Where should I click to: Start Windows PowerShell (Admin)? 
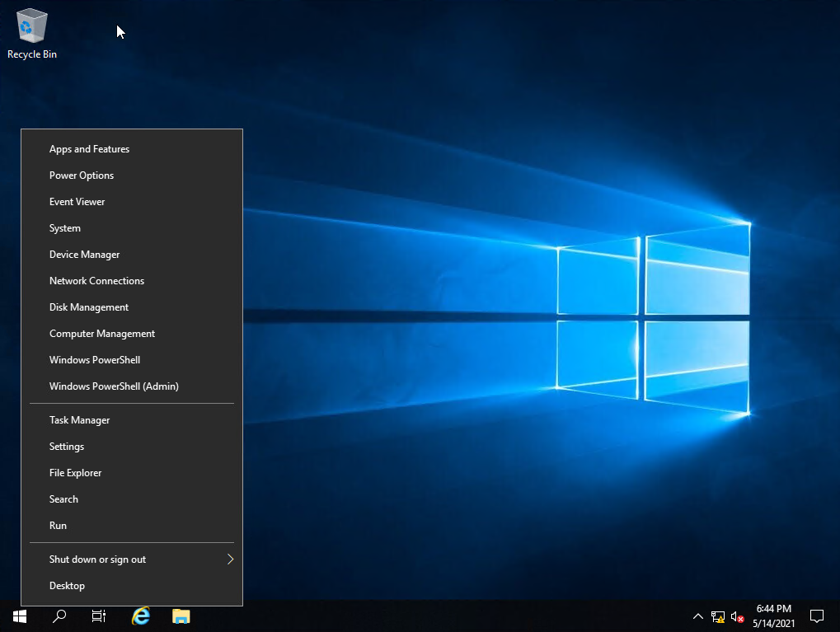pyautogui.click(x=132, y=386)
